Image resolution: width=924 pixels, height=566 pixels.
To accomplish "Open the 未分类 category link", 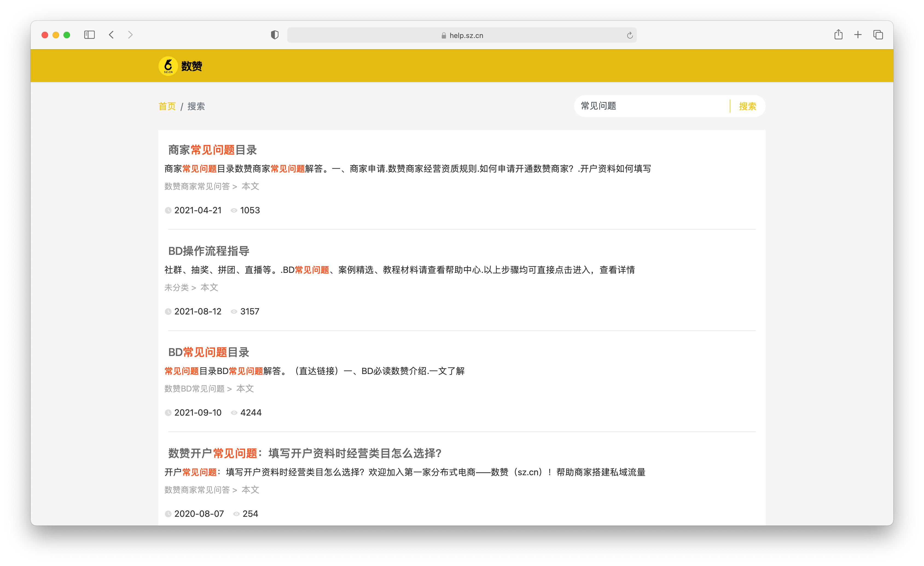I will 177,287.
